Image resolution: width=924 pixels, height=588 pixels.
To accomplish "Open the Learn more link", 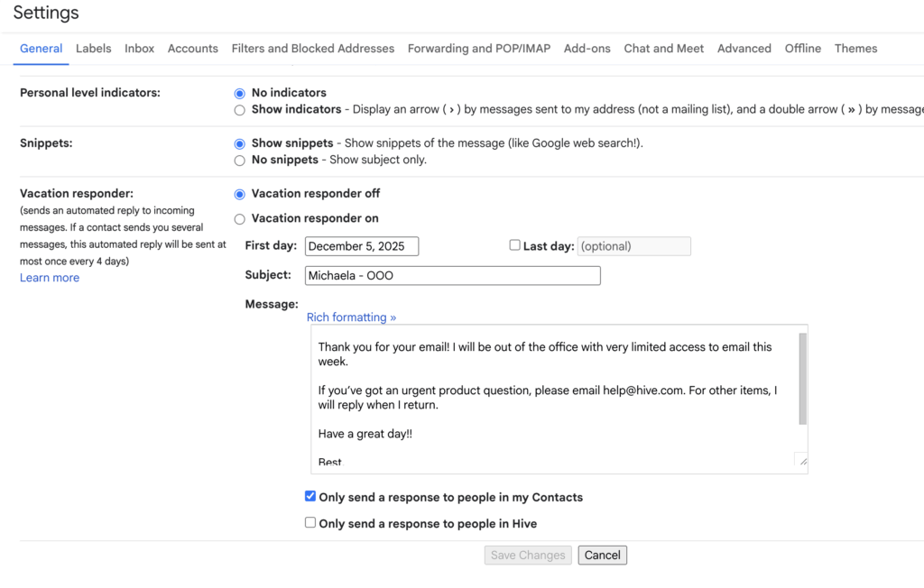I will (x=50, y=278).
